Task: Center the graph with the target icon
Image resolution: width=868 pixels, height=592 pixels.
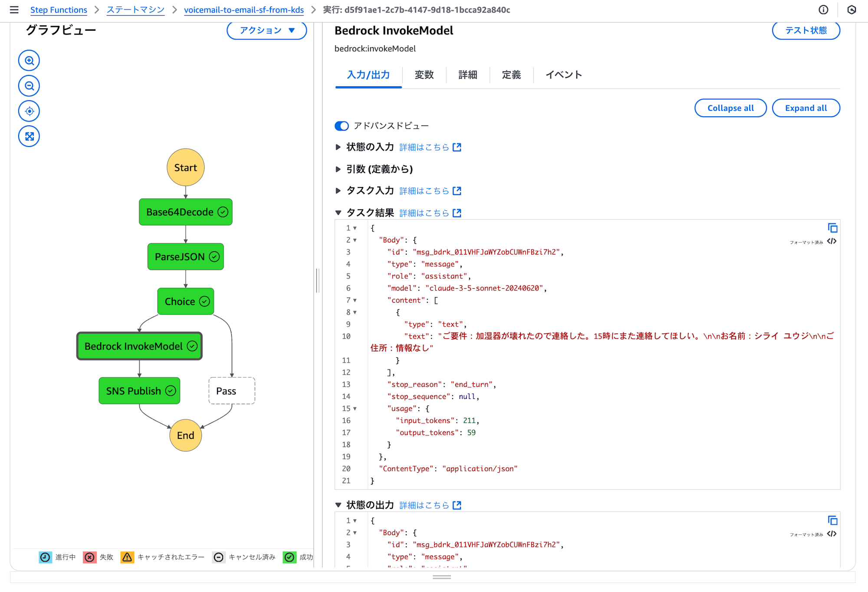Action: [29, 111]
